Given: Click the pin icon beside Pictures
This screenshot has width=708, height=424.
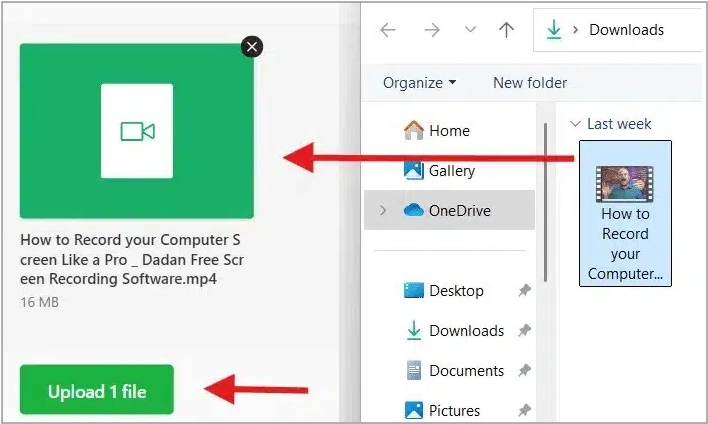Looking at the screenshot, I should (x=524, y=410).
